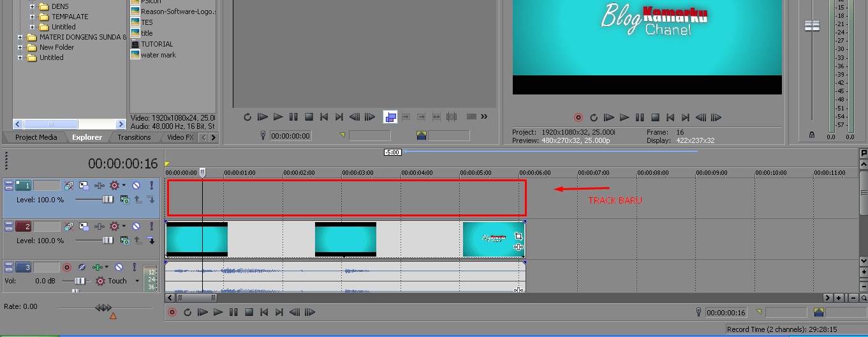Select track 1 number box

coord(24,186)
